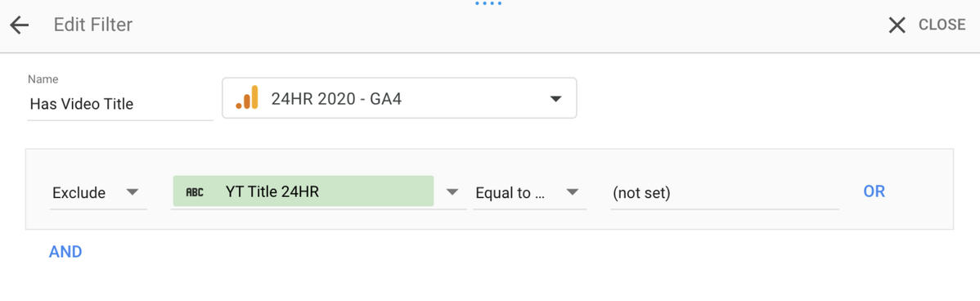980x301 pixels.
Task: Click the Exclude text selector
Action: (79, 193)
